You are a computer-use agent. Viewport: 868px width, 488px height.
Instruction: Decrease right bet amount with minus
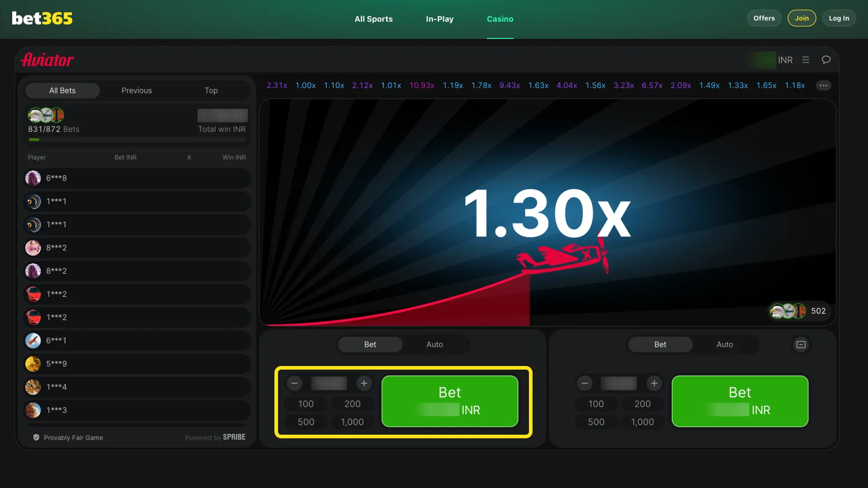(585, 383)
